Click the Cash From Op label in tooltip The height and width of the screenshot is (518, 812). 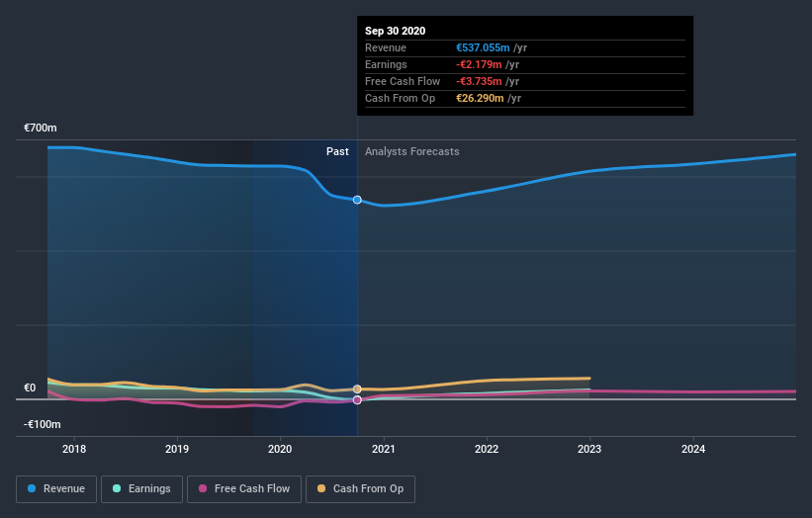coord(401,98)
